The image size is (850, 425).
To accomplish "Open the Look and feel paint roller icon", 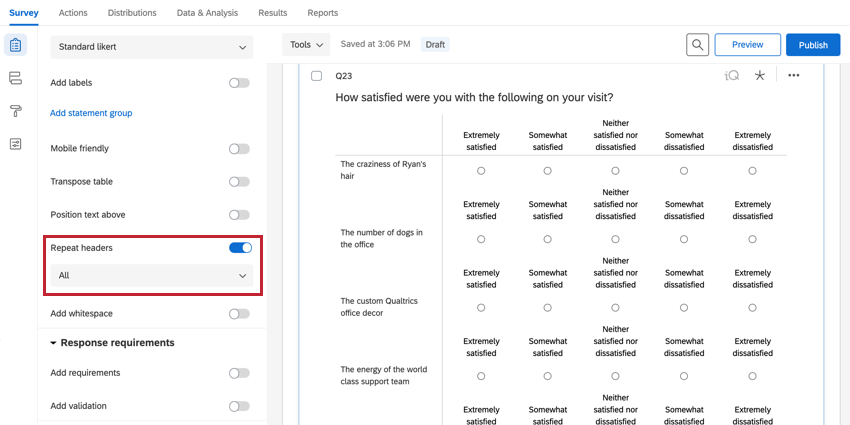I will [15, 111].
